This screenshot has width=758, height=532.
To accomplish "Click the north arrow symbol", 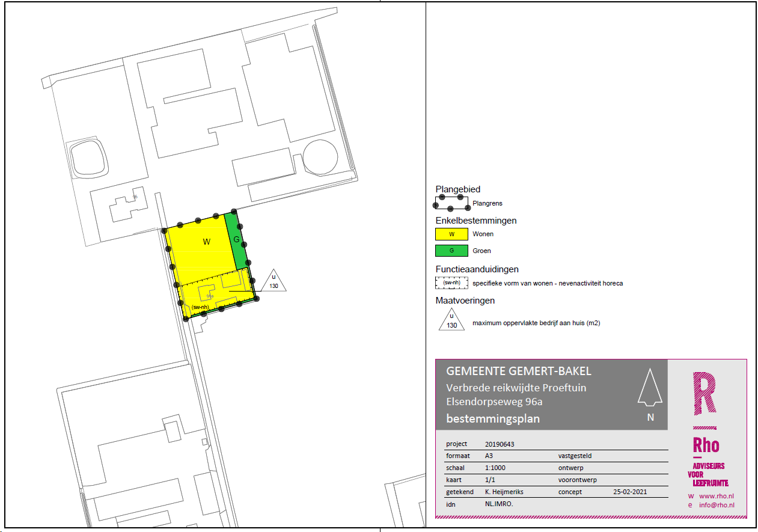I will (x=649, y=387).
